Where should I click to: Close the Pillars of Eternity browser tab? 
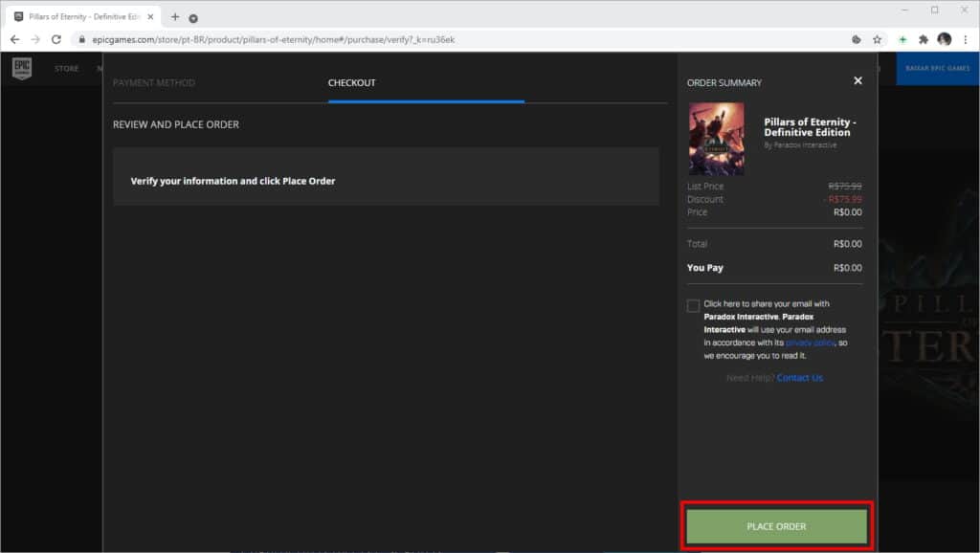point(150,17)
